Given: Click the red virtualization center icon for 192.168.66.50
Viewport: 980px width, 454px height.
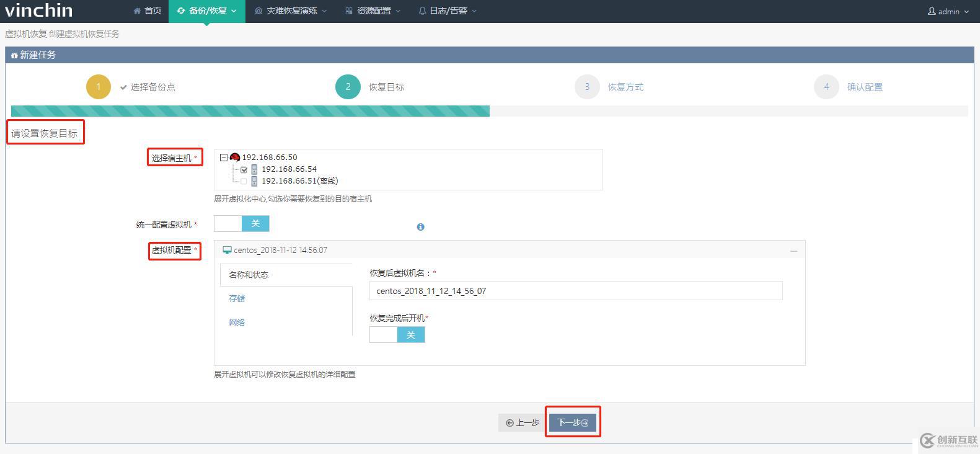Looking at the screenshot, I should pos(235,158).
